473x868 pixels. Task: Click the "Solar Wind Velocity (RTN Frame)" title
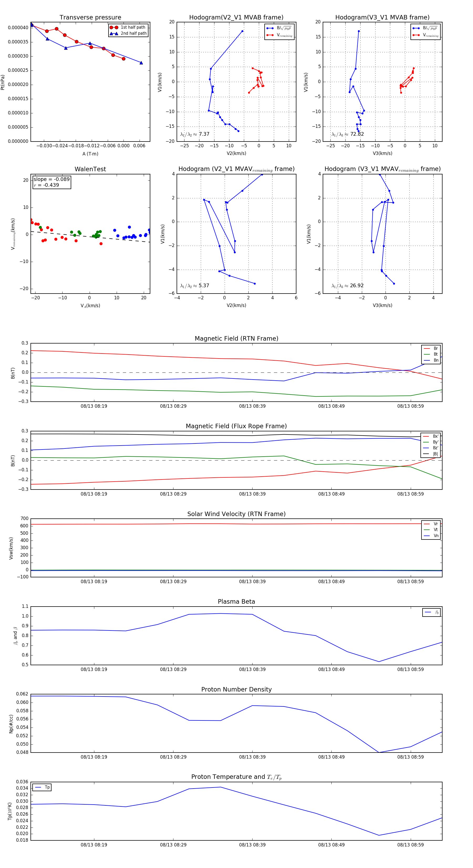click(236, 514)
